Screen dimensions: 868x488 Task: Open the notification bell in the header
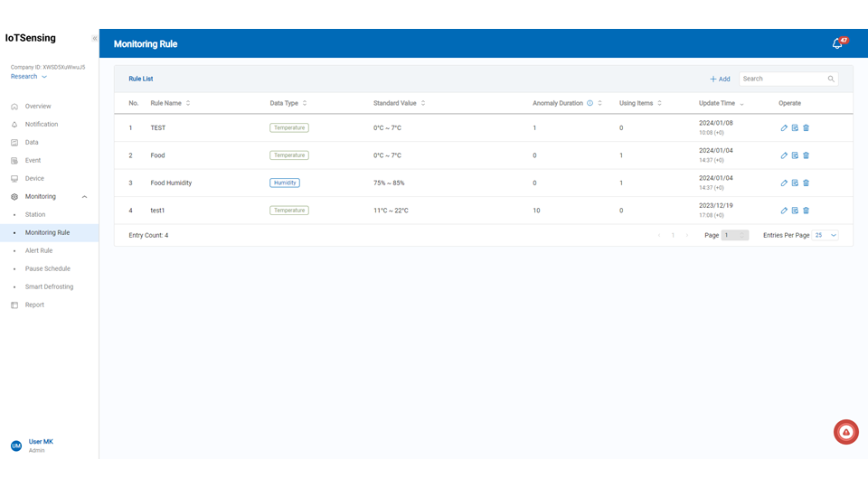tap(837, 43)
